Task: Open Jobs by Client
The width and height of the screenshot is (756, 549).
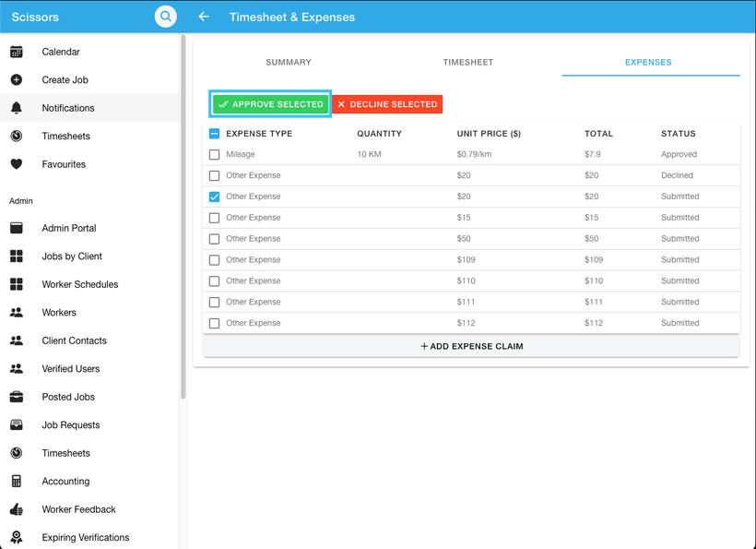Action: (x=71, y=256)
